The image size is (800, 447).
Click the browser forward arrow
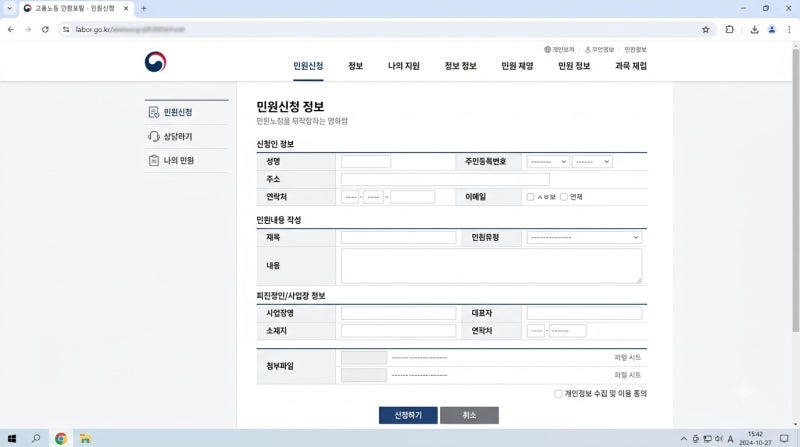click(x=28, y=30)
